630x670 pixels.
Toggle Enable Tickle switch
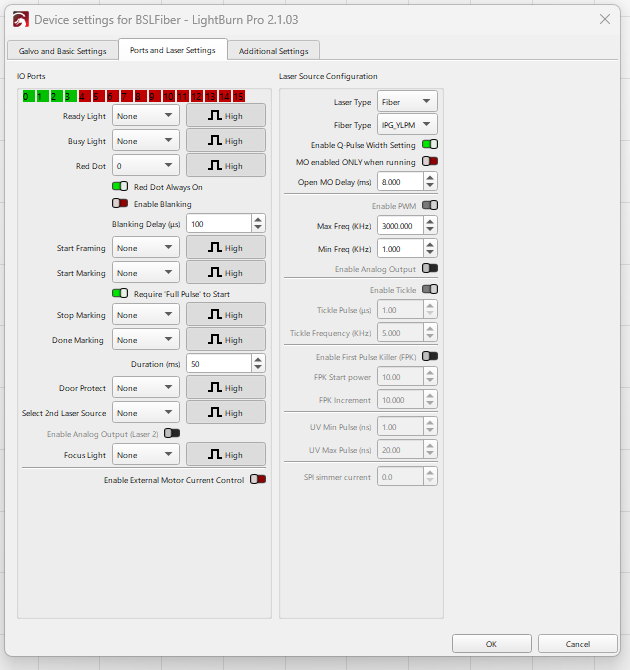tap(430, 290)
